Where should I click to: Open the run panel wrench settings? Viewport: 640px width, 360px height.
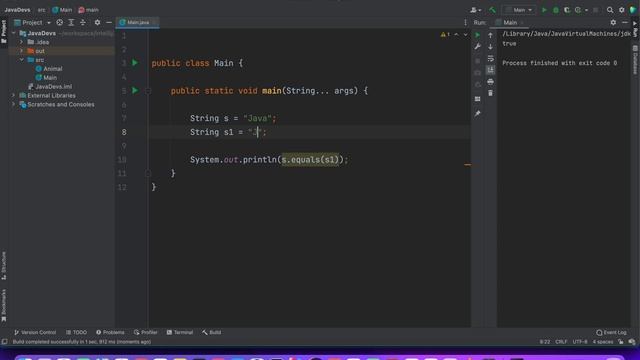478,47
